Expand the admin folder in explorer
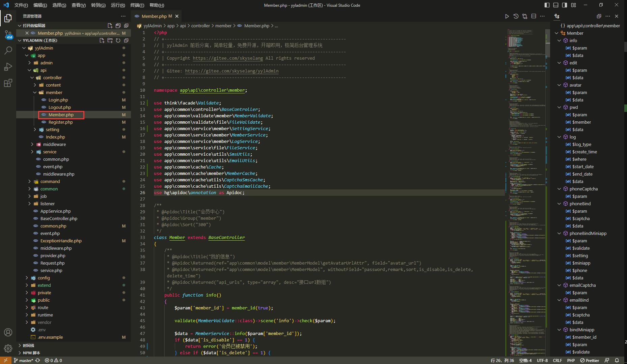 point(46,63)
